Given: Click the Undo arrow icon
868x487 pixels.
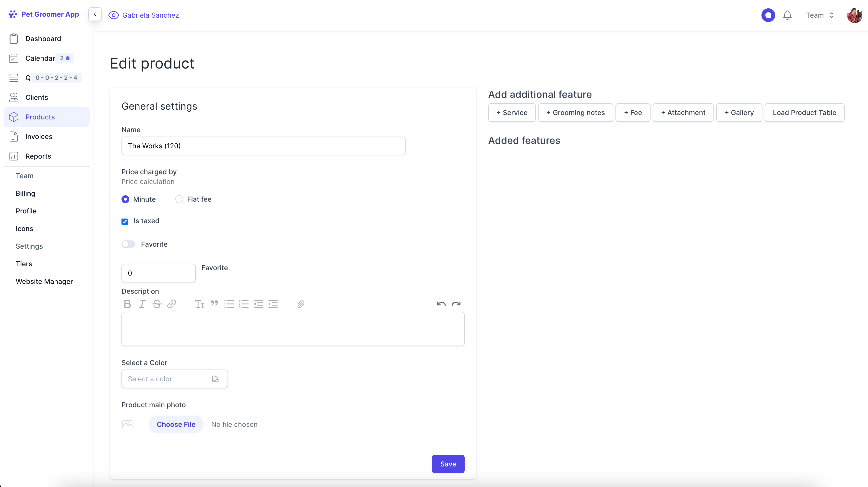Looking at the screenshot, I should point(441,304).
